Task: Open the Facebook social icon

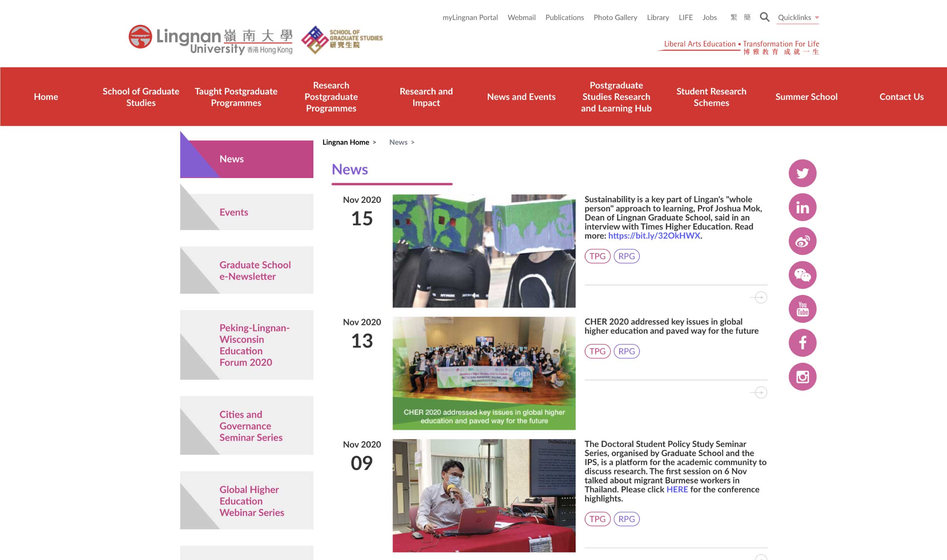Action: click(802, 343)
